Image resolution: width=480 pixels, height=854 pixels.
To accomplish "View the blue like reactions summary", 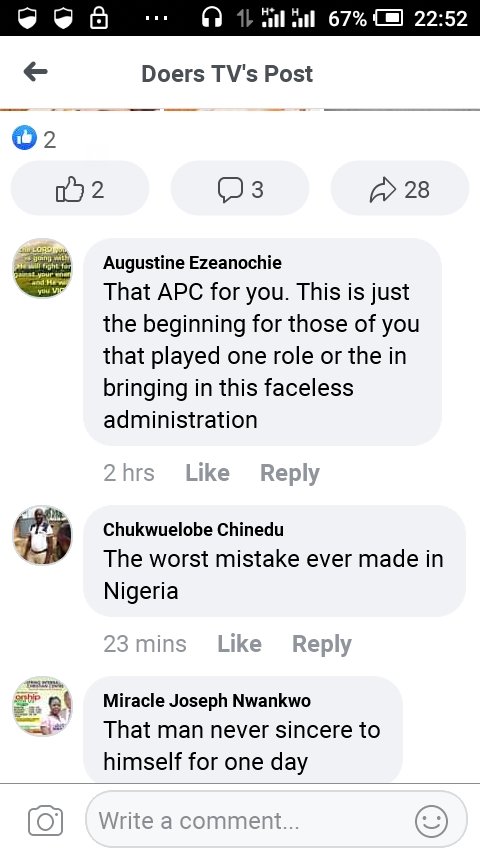I will pos(34,138).
